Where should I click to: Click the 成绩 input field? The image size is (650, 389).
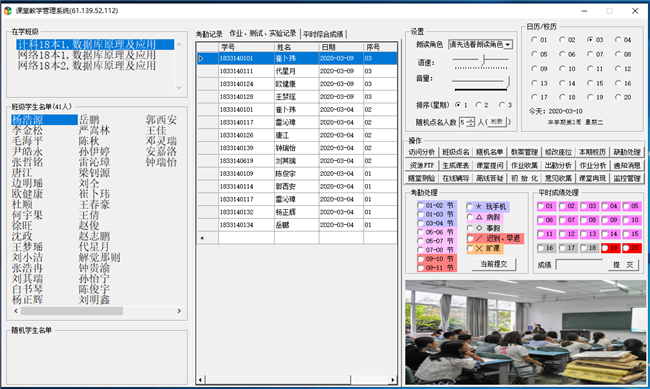click(579, 265)
